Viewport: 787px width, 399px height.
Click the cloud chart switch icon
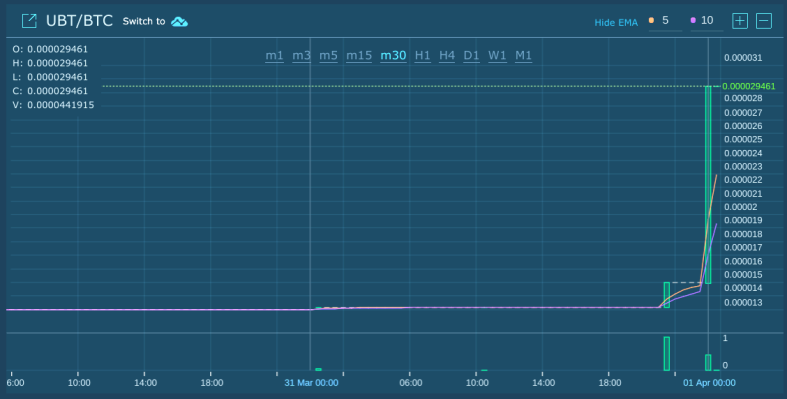[x=179, y=22]
